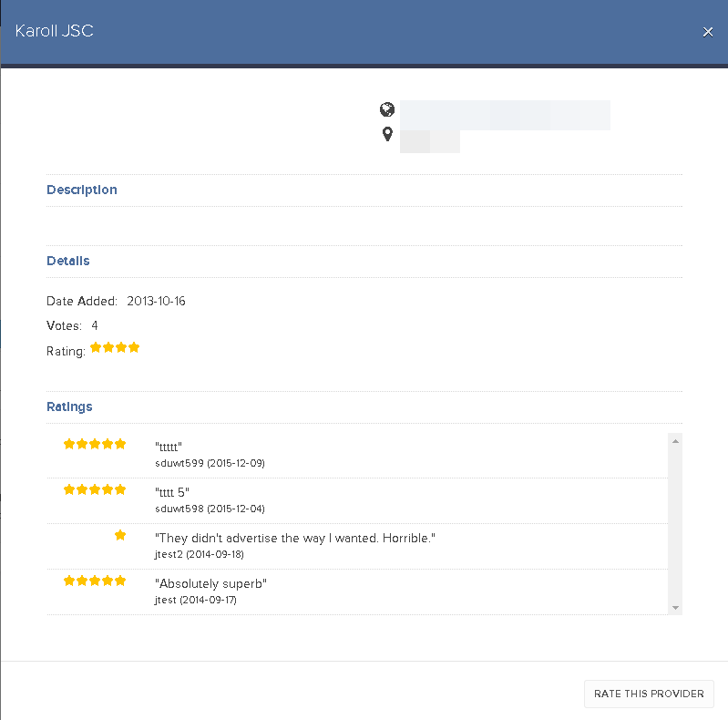Select the jtest2 review entry
This screenshot has height=720, width=728.
click(x=357, y=546)
